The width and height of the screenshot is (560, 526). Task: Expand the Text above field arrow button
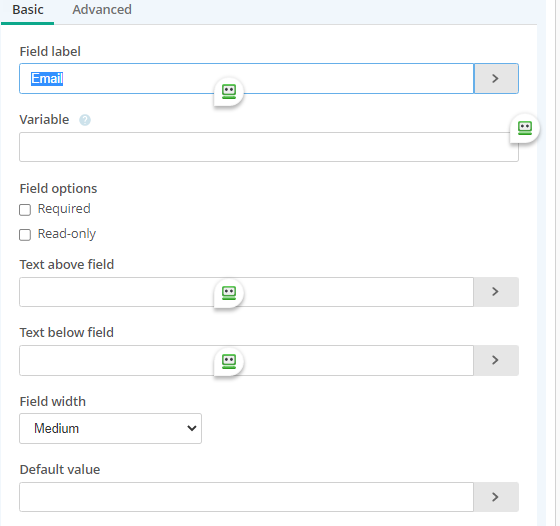coord(496,292)
